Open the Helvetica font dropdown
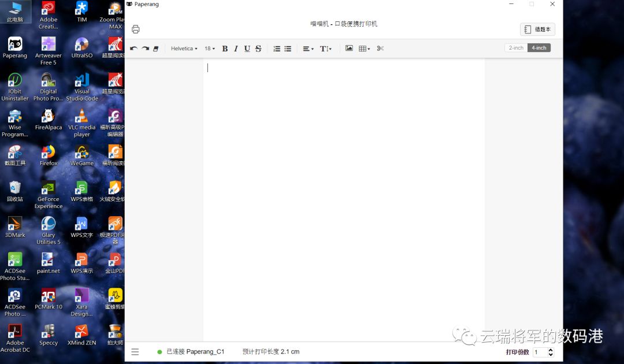 184,49
